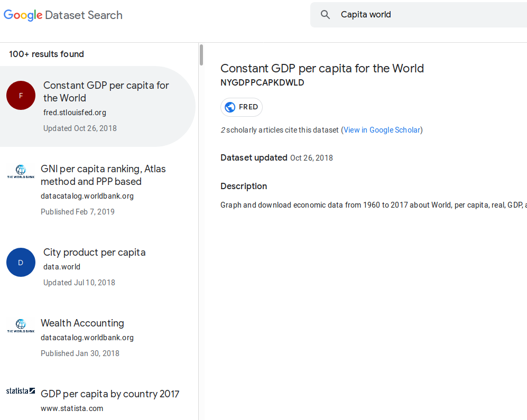527x420 pixels.
Task: Click the World Bank logo beside the Wealth Accounting result
Action: 21,326
